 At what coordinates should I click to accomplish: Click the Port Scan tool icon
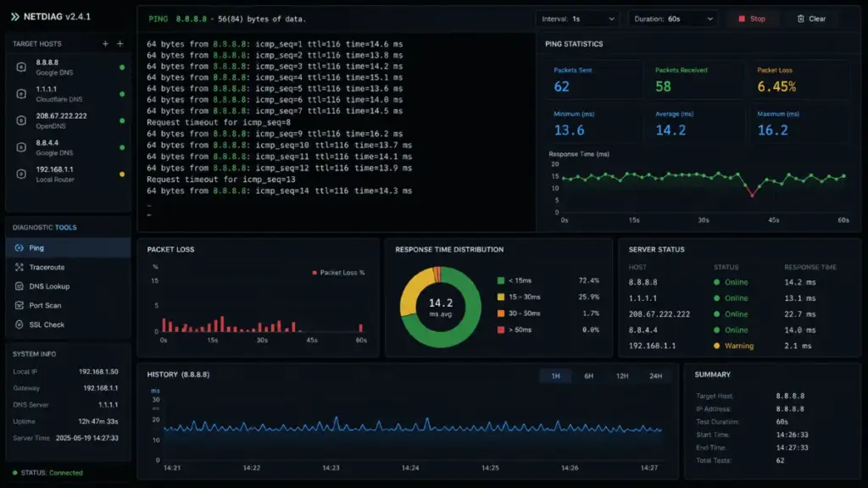coord(19,305)
